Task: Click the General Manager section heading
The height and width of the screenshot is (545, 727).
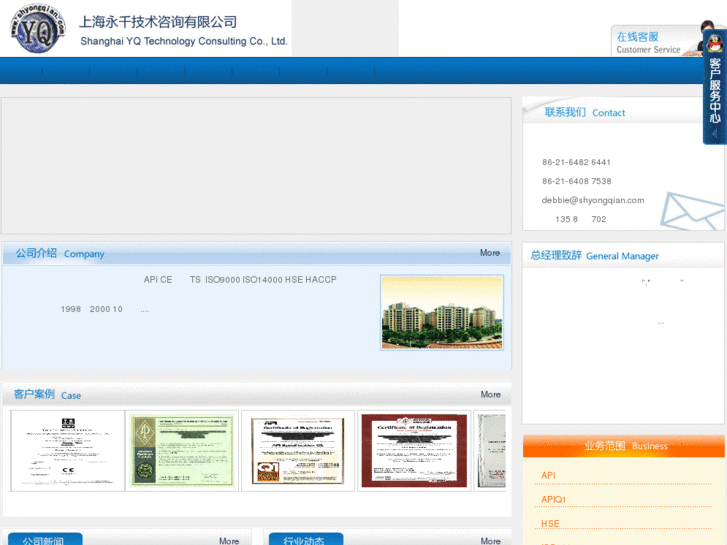Action: point(594,256)
